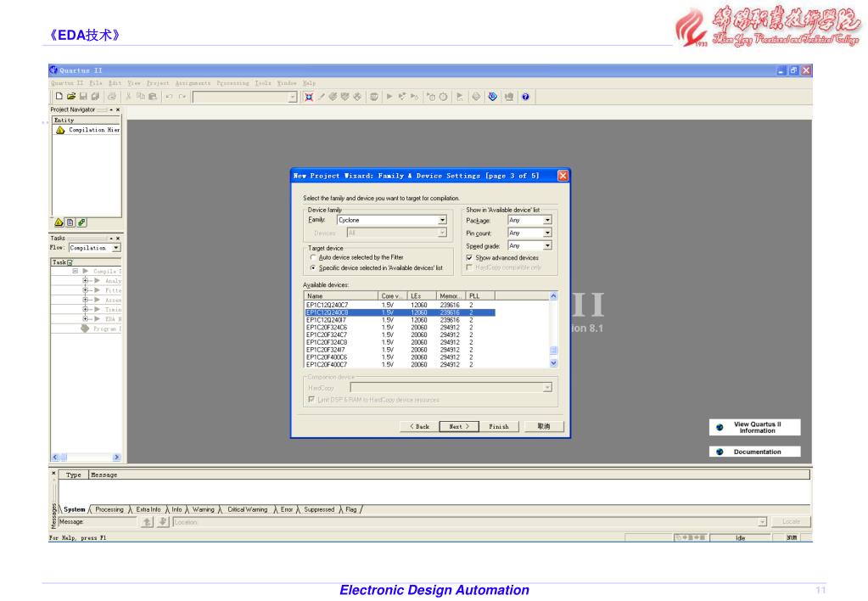
Task: Click the Copy toolbar icon
Action: 141,97
